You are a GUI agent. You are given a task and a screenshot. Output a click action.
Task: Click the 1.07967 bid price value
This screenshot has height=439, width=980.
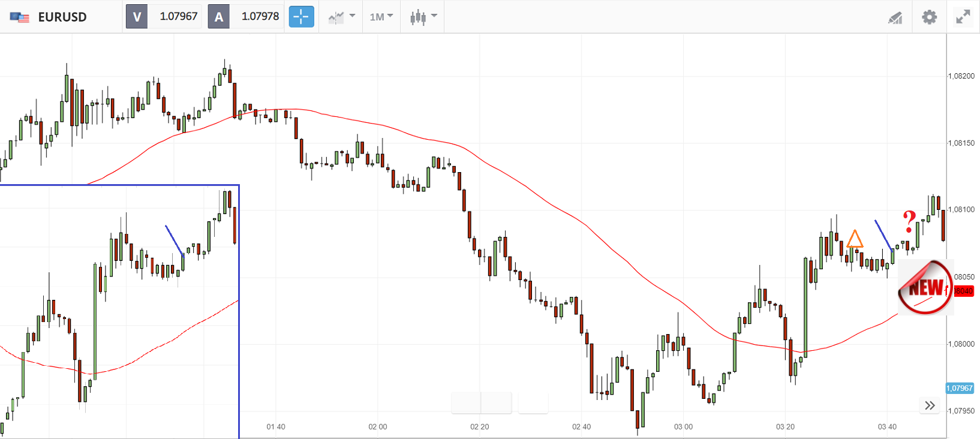pyautogui.click(x=178, y=17)
